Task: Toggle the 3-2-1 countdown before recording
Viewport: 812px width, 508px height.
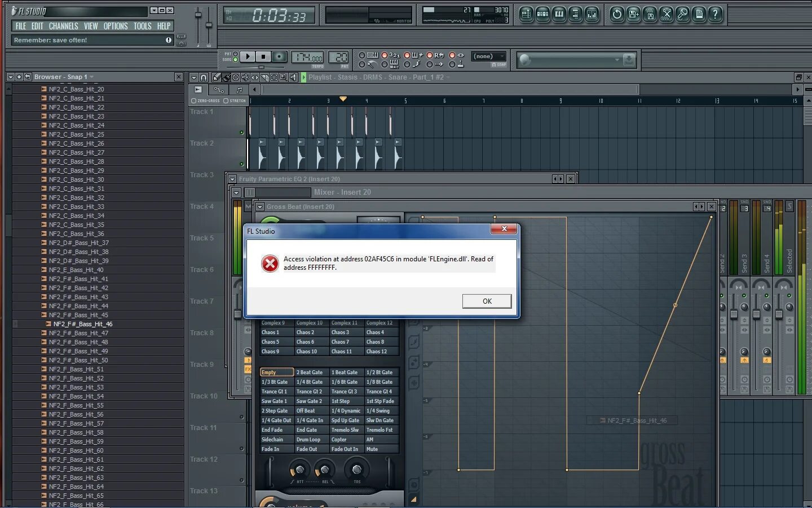Action: point(390,55)
